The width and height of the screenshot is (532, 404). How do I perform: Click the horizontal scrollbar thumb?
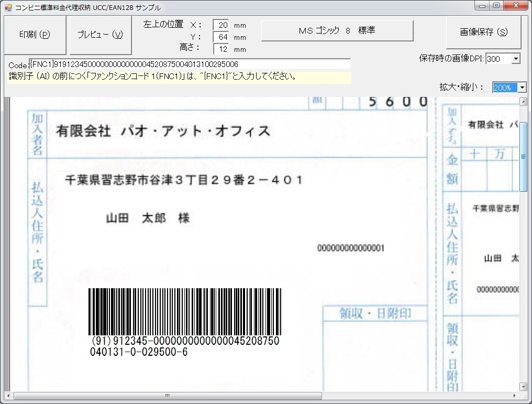(x=167, y=396)
